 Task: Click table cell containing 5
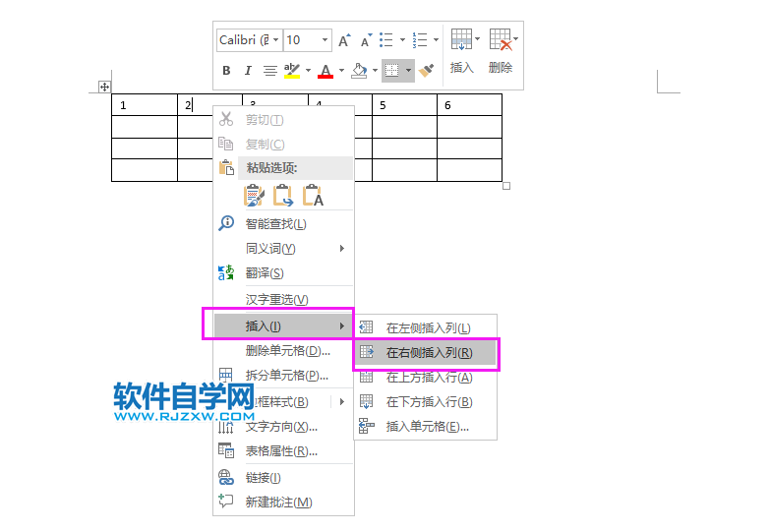tap(404, 105)
